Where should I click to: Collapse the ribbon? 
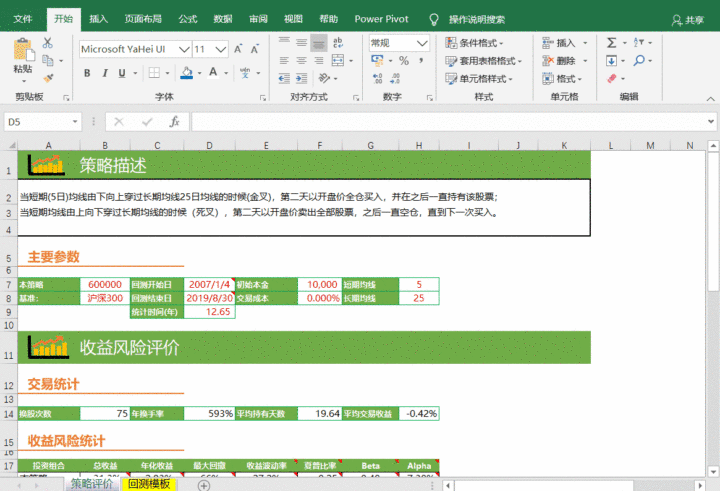click(x=710, y=98)
